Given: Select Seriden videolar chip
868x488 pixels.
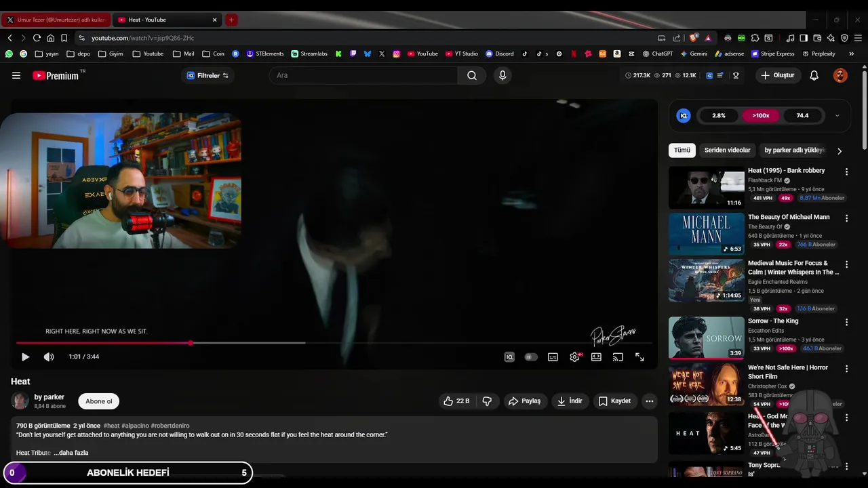Looking at the screenshot, I should [x=727, y=150].
